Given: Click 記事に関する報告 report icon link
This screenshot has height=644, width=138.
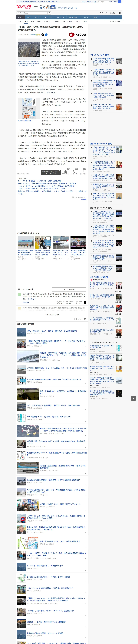Looking at the screenshot, I should coord(24,174).
